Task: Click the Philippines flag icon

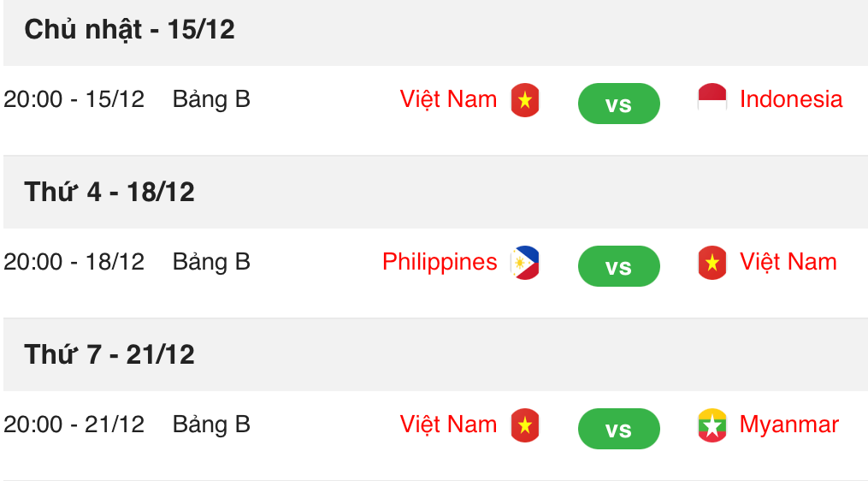Action: [525, 263]
